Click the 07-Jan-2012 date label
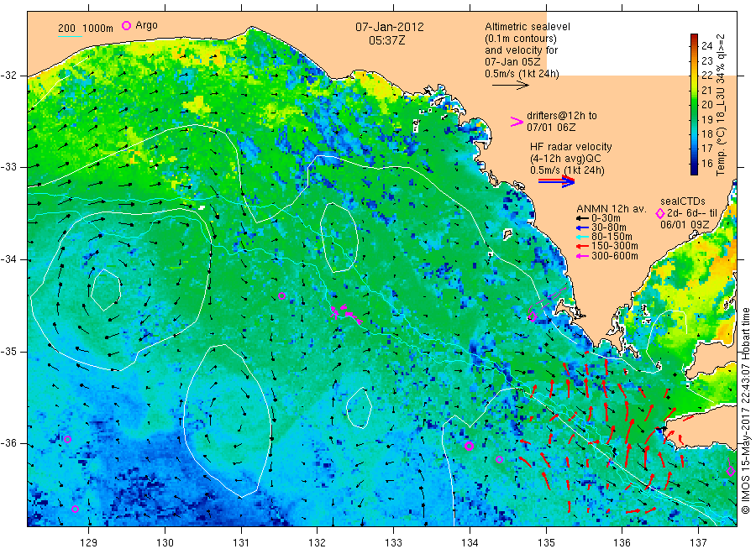Image resolution: width=756 pixels, height=554 pixels. 390,27
